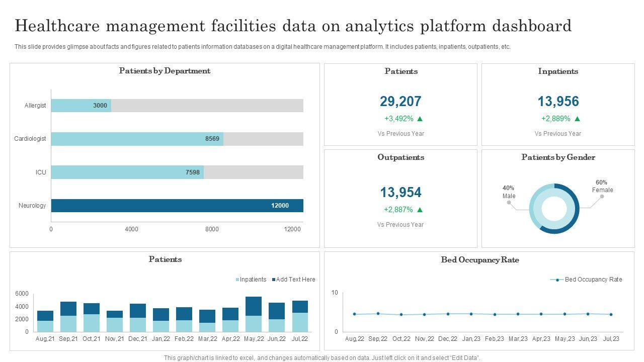Viewport: 644px width, 362px height.
Task: Click the Aug,22 data point on occupancy line
Action: tap(355, 314)
